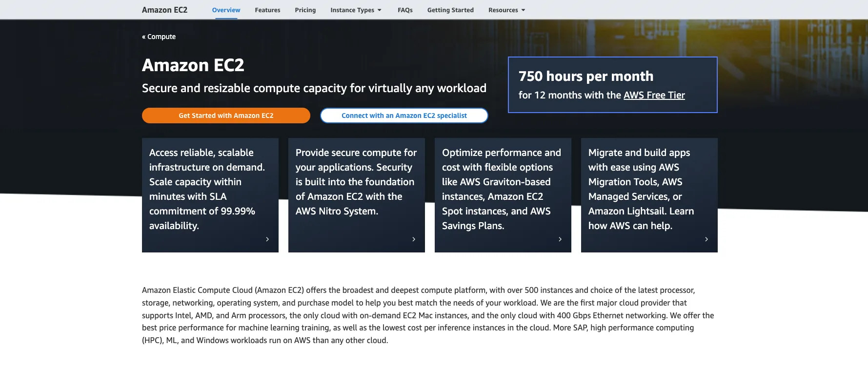Open the 750 hours per month banner
The width and height of the screenshot is (868, 366).
[x=612, y=85]
